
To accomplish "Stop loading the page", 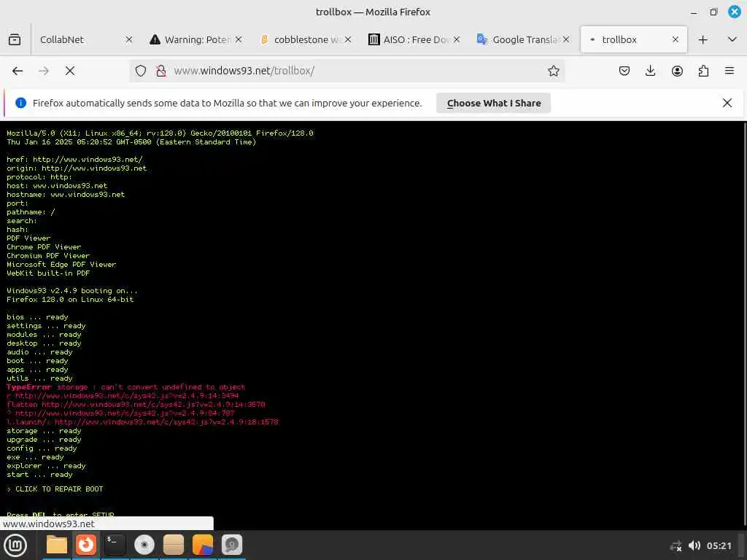I will pyautogui.click(x=70, y=71).
